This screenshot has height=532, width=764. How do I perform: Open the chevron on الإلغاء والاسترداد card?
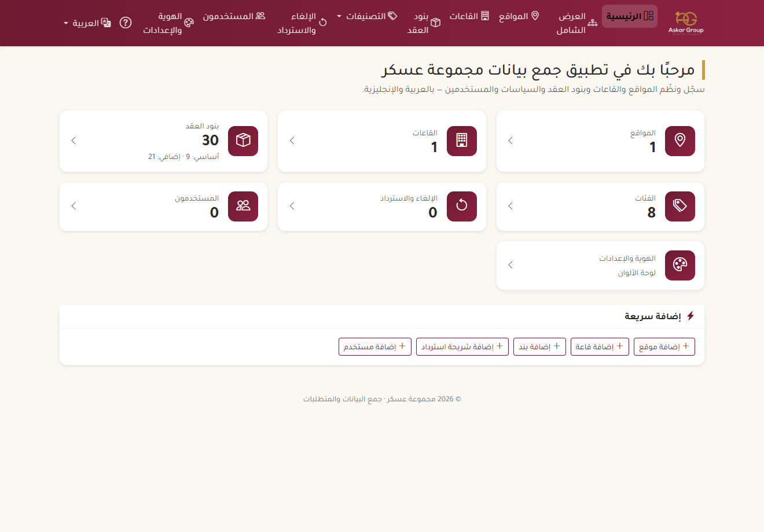pos(292,206)
